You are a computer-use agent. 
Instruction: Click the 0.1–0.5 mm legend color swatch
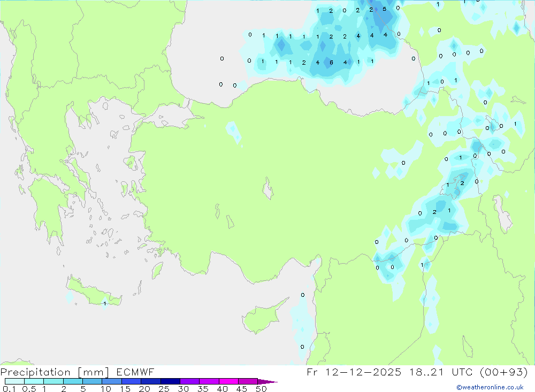14,381
